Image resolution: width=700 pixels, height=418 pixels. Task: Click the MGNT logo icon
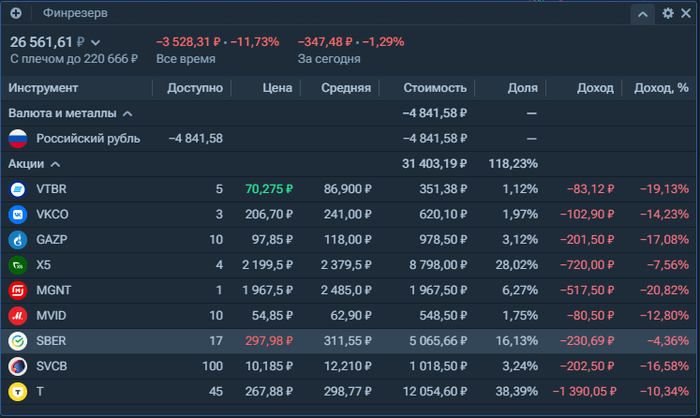[18, 290]
